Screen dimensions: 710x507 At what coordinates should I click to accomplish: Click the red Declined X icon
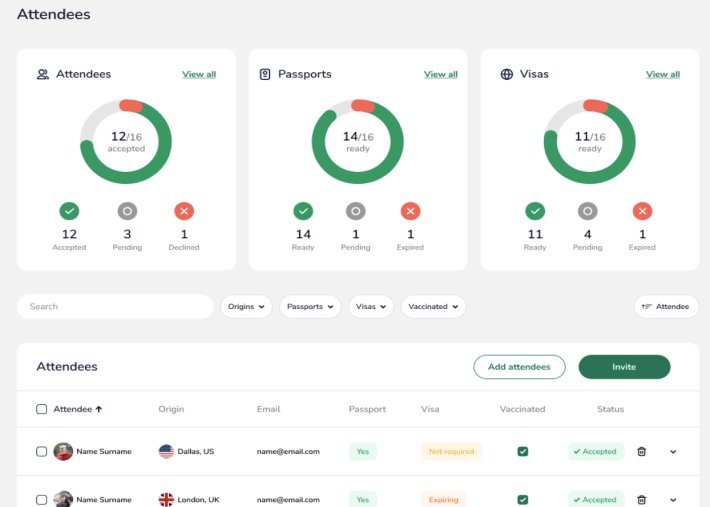184,211
